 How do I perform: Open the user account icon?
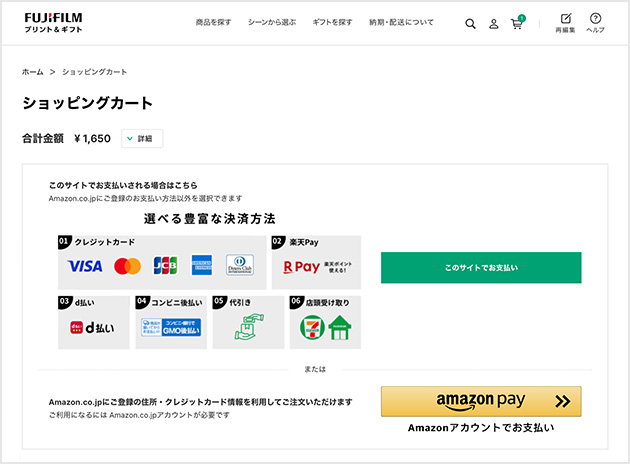point(493,24)
